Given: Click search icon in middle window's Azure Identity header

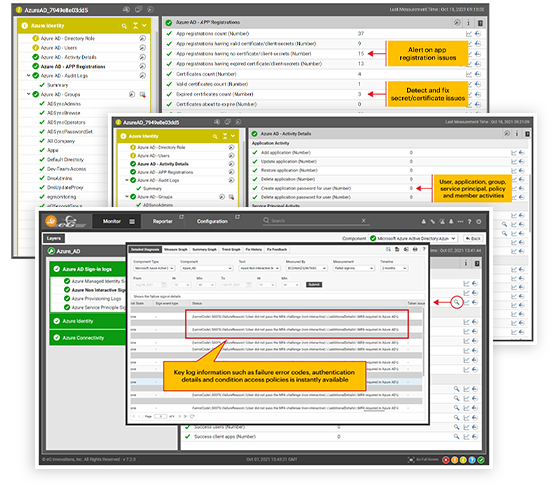Looking at the screenshot, I should coord(215,136).
